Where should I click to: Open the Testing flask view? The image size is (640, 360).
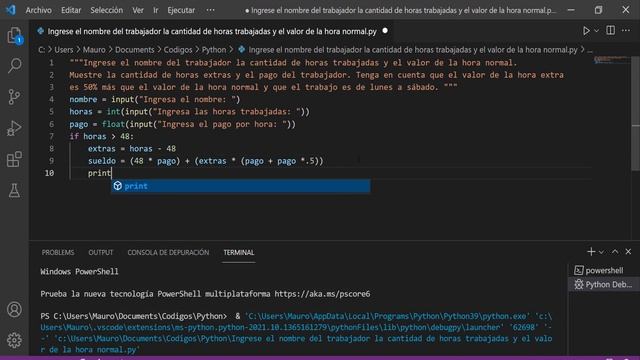coord(14,191)
